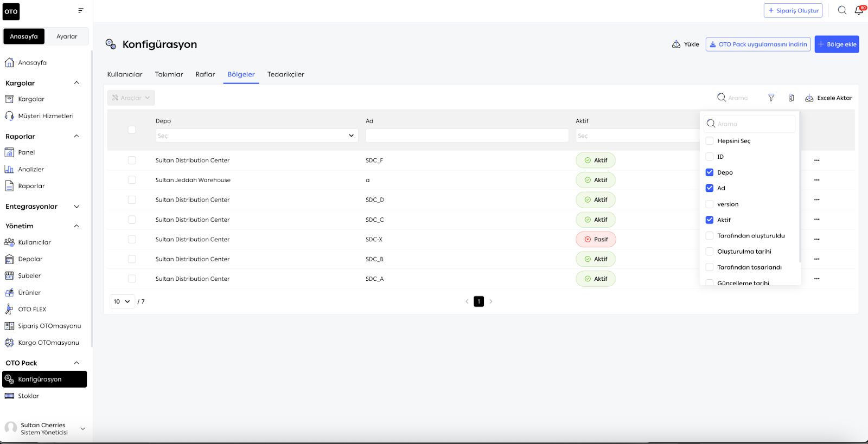Open the Araçlar tools dropdown
The width and height of the screenshot is (868, 444).
click(x=131, y=98)
